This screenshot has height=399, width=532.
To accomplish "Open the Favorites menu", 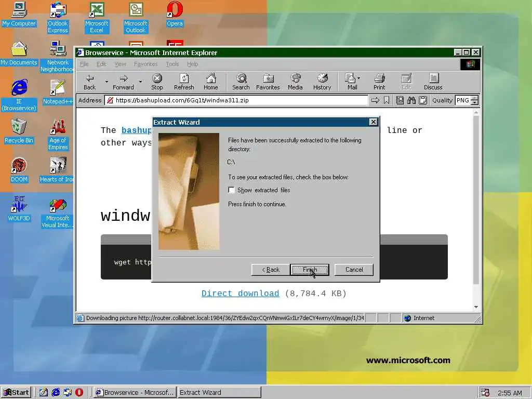I will (145, 64).
